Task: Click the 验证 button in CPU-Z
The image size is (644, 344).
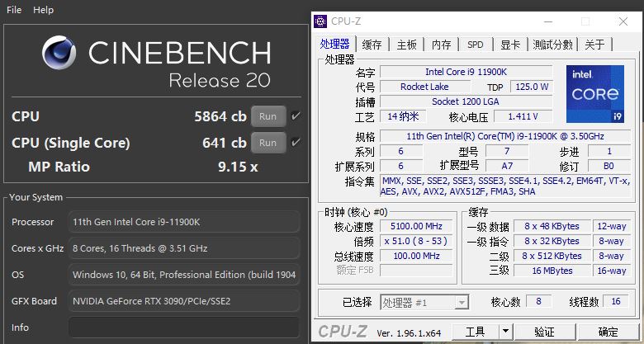Action: [545, 332]
